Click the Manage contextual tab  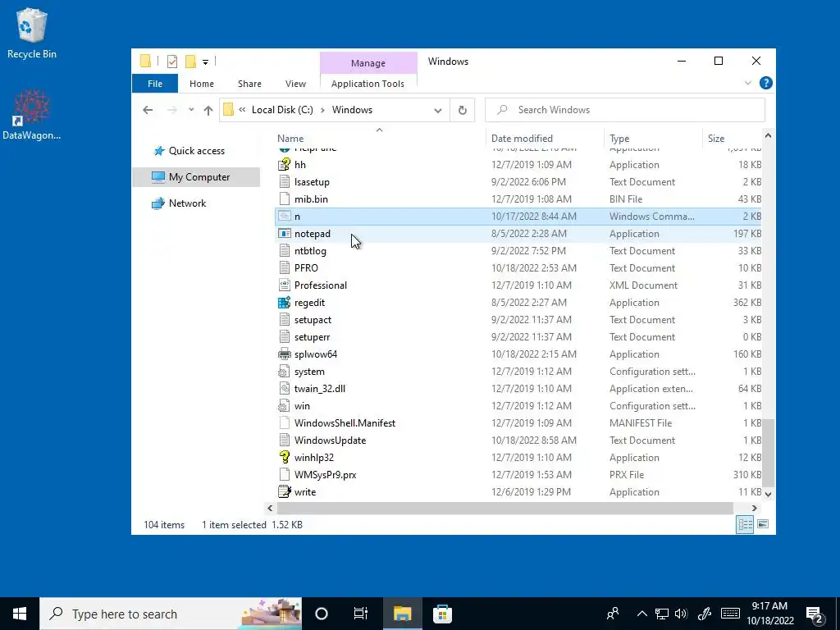coord(368,63)
